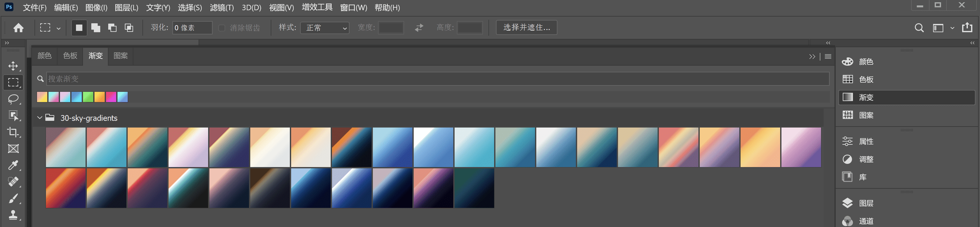Click the Home icon in options bar
The width and height of the screenshot is (980, 227).
click(18, 28)
